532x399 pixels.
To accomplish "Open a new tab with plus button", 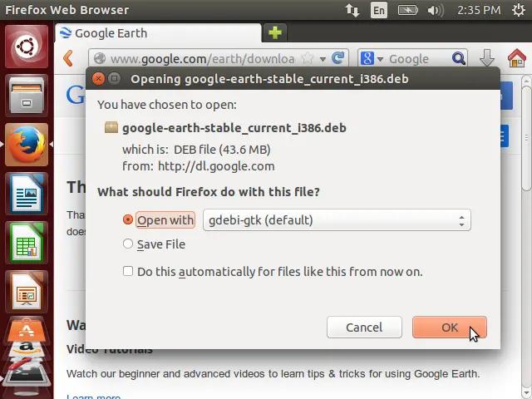I will [x=275, y=33].
